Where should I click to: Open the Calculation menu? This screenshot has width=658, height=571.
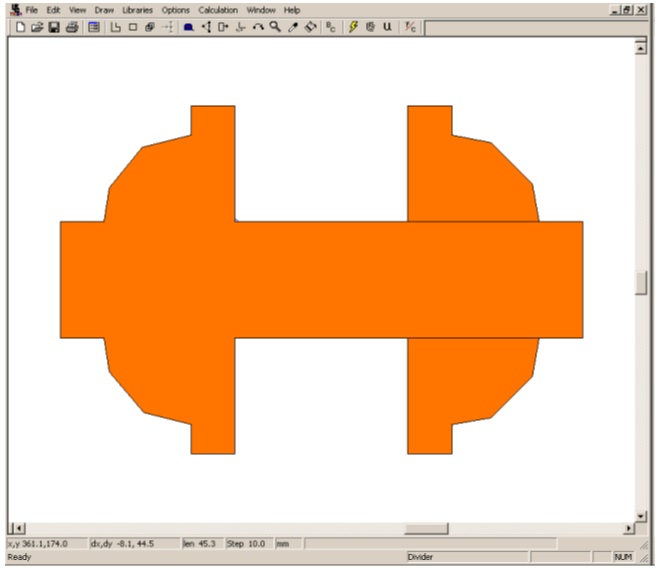point(218,9)
